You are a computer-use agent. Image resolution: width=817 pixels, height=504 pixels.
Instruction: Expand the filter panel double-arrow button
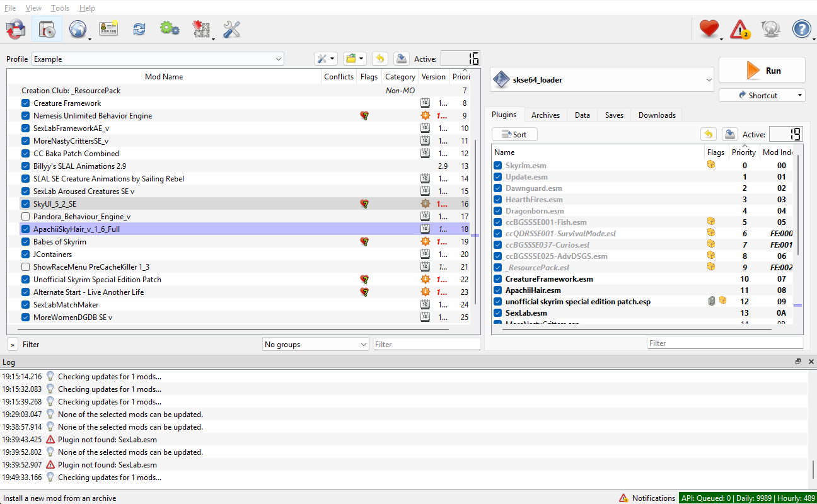pyautogui.click(x=13, y=345)
